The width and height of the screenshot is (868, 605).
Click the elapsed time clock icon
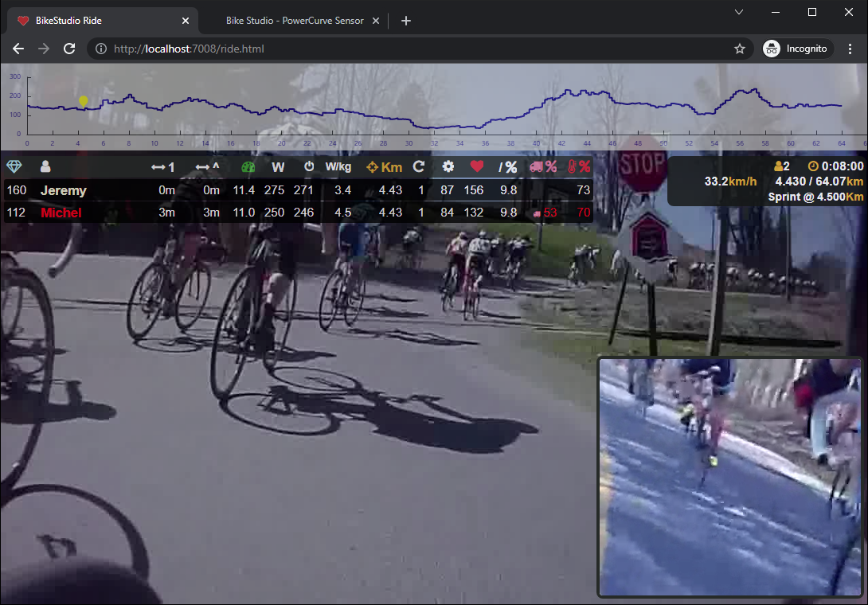(813, 166)
